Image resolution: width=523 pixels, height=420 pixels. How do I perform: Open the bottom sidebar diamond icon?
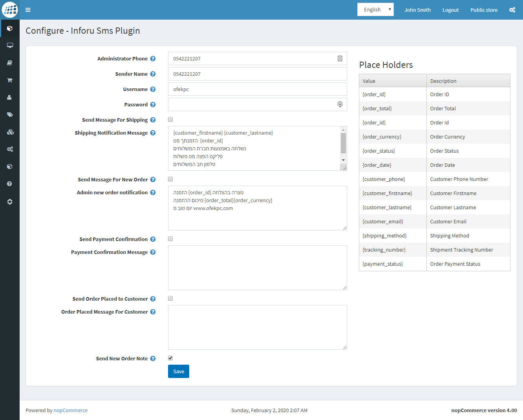coord(10,201)
